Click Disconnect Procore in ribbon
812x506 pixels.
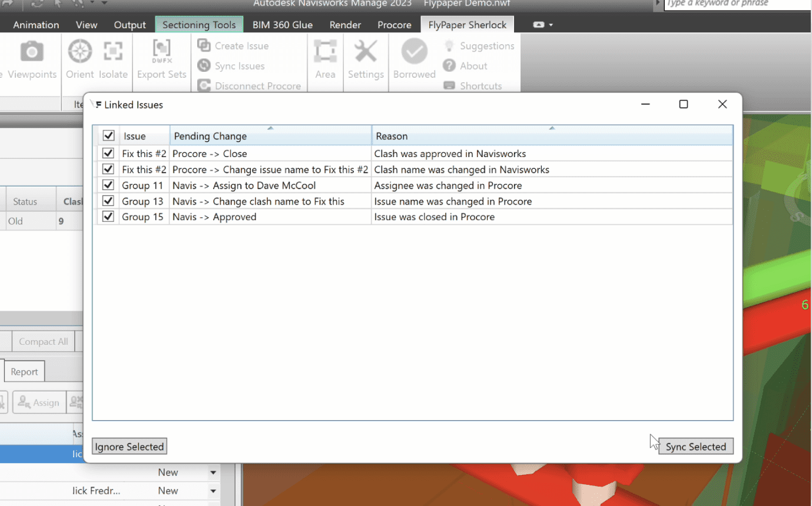pyautogui.click(x=249, y=86)
